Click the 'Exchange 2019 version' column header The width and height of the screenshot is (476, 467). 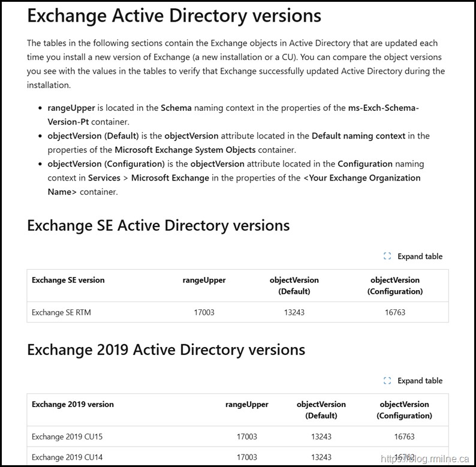(73, 404)
